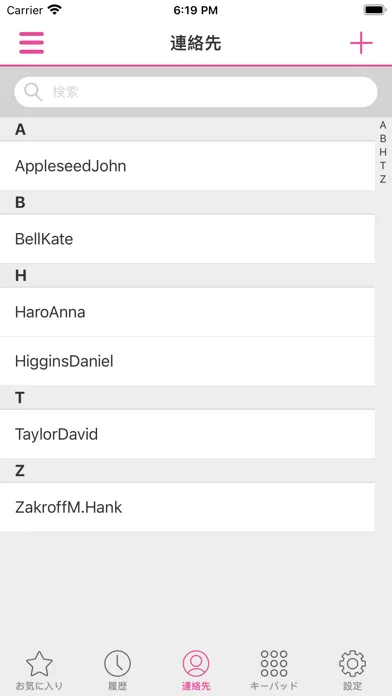
Task: Open contact ZakroffM.Hank
Action: pos(187,507)
